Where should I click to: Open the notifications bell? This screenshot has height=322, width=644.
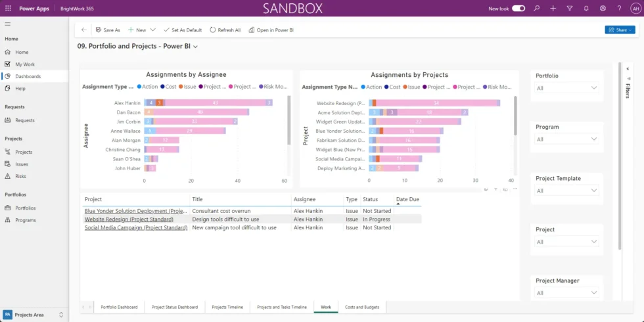point(586,9)
